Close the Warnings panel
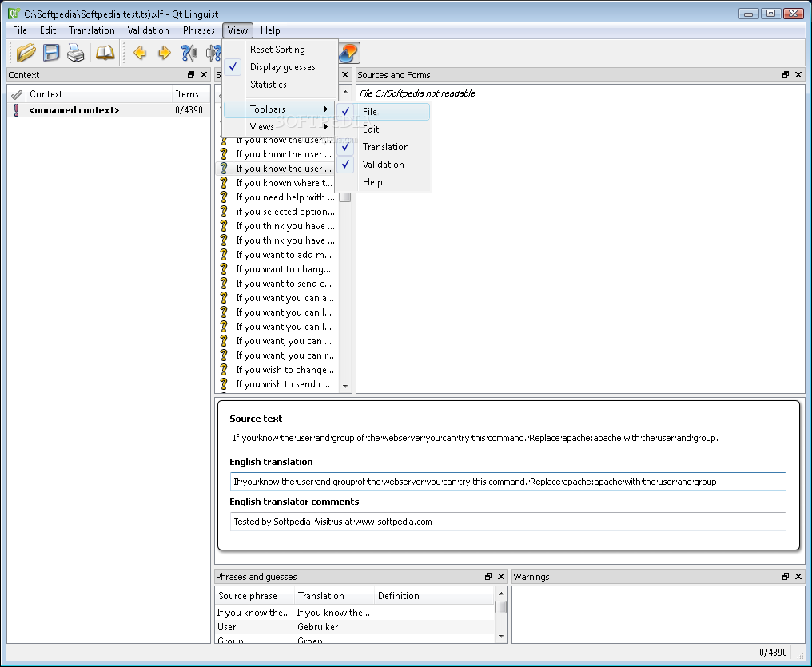812x667 pixels. point(798,576)
